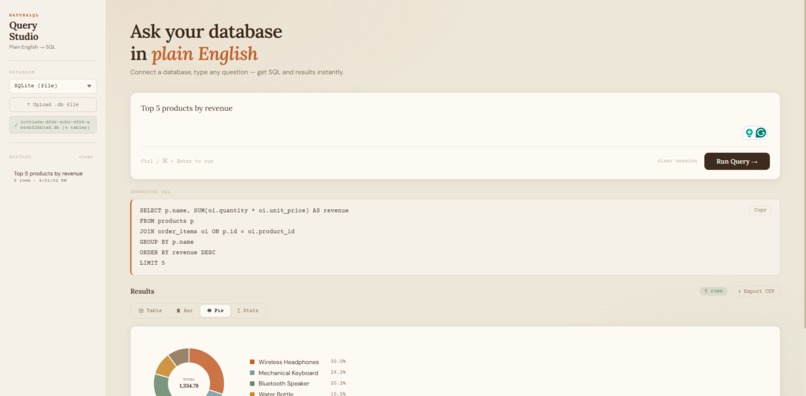Click the Results heading
The width and height of the screenshot is (806, 396).
click(x=142, y=291)
